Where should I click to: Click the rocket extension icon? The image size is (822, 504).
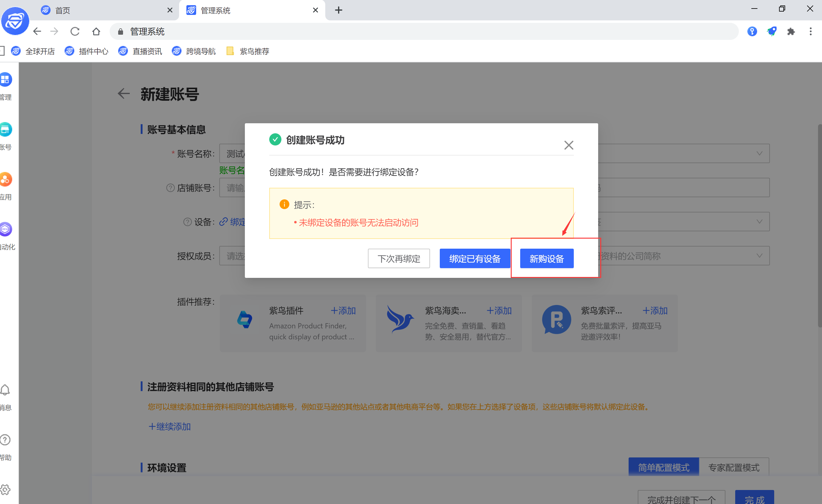(x=771, y=31)
